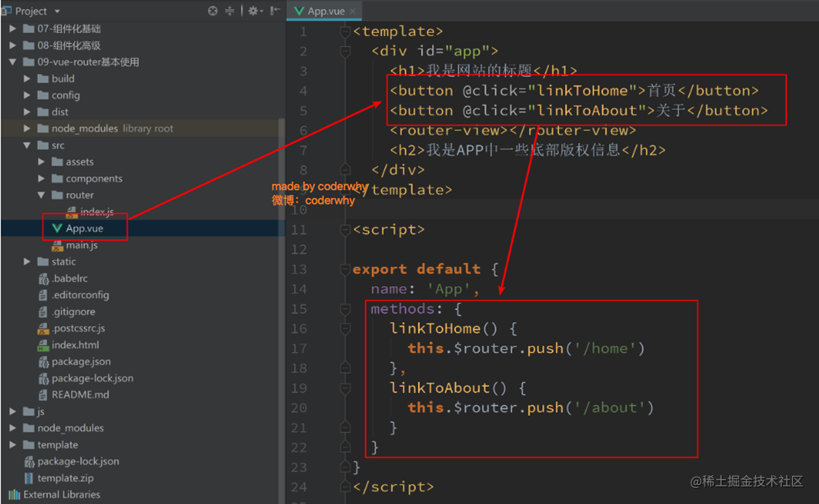Image resolution: width=819 pixels, height=504 pixels.
Task: Open the Project view dropdown
Action: point(57,11)
